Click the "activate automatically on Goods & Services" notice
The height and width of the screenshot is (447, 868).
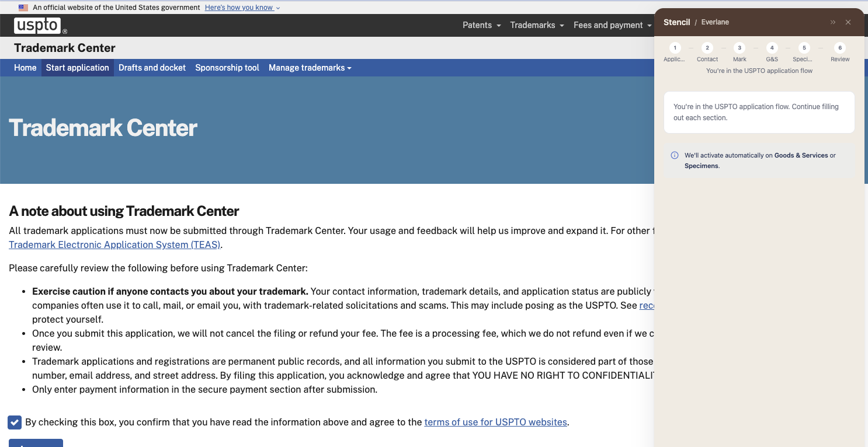point(759,160)
